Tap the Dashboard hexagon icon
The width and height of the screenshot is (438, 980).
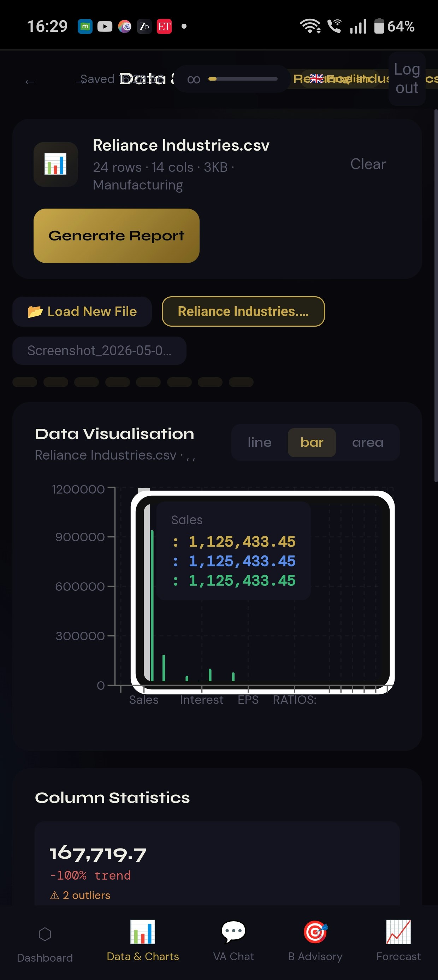(x=45, y=934)
